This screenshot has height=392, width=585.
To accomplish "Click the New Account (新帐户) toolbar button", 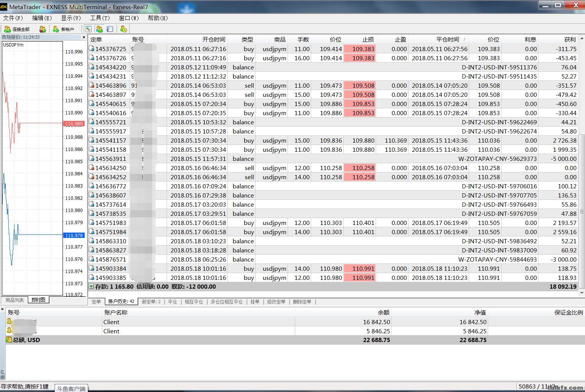I will 63,29.
